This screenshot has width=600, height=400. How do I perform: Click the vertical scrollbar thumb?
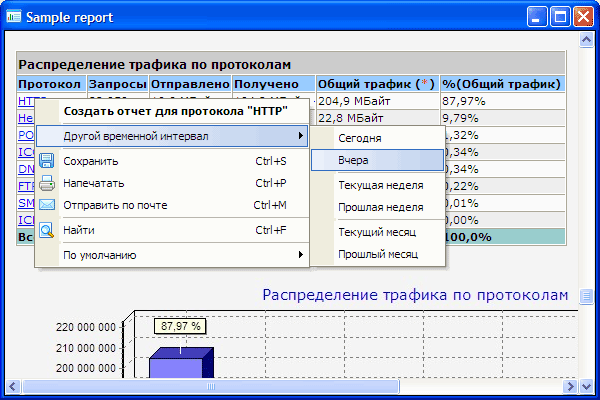point(586,296)
